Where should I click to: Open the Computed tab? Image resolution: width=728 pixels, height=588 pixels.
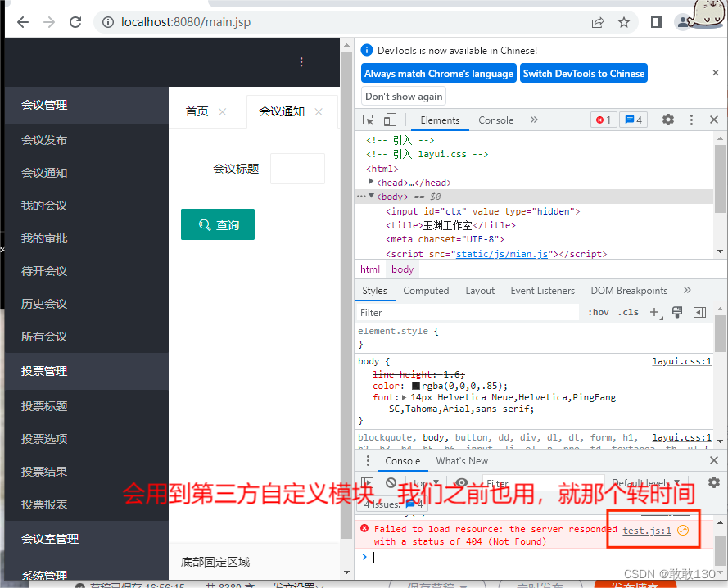click(x=426, y=291)
